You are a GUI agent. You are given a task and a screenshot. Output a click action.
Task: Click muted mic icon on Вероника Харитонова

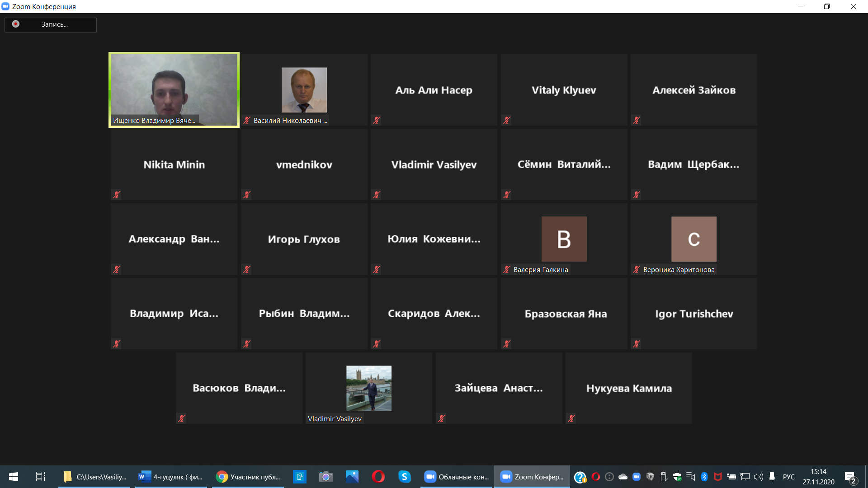[636, 269]
